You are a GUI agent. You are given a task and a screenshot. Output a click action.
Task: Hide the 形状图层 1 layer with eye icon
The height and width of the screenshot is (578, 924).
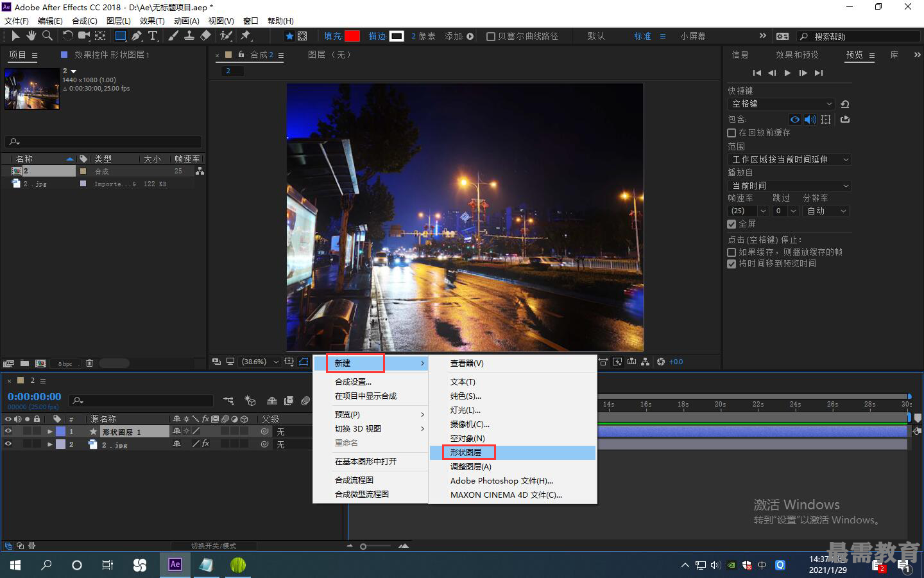click(8, 432)
